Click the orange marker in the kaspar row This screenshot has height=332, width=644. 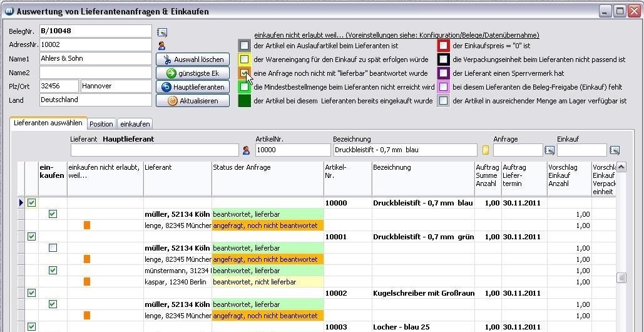pos(87,282)
